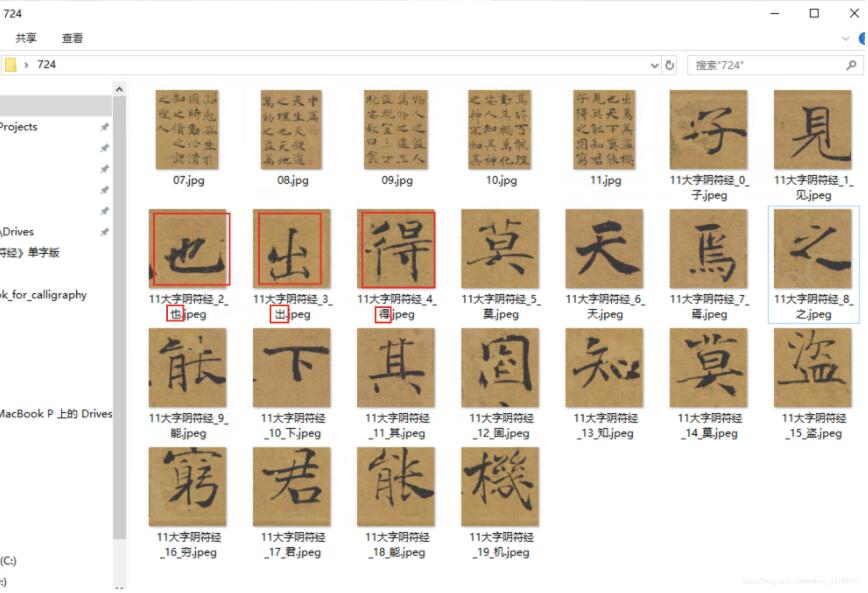This screenshot has width=868, height=593.
Task: Open the 共享 (Share) ribbon tab
Action: 26,38
